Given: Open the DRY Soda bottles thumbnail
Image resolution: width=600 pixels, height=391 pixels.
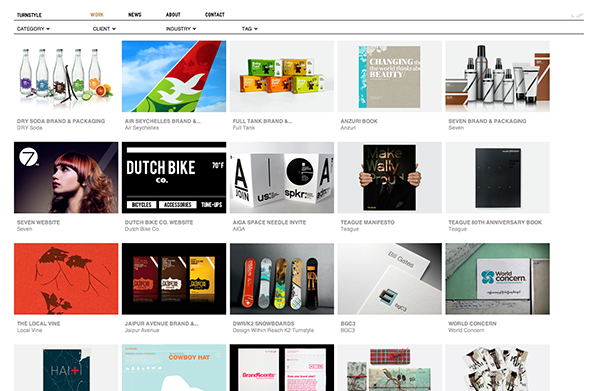Looking at the screenshot, I should (66, 76).
